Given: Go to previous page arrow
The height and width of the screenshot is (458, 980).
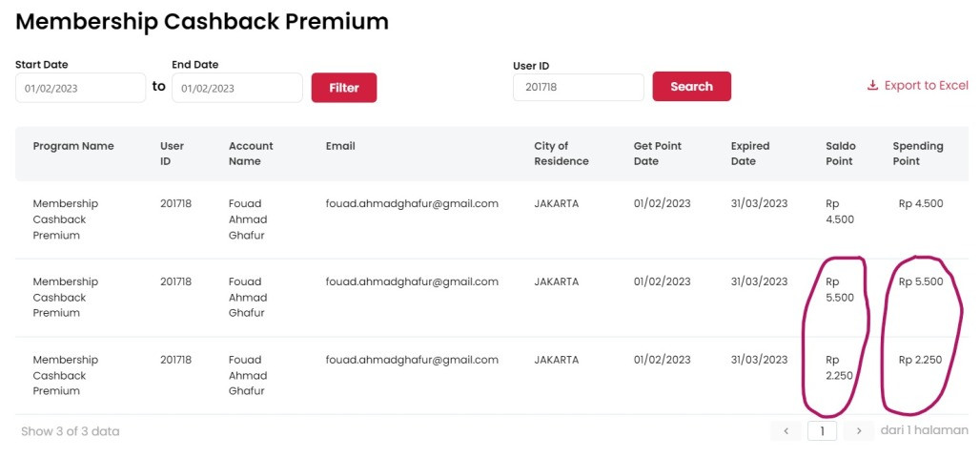Looking at the screenshot, I should pyautogui.click(x=786, y=431).
